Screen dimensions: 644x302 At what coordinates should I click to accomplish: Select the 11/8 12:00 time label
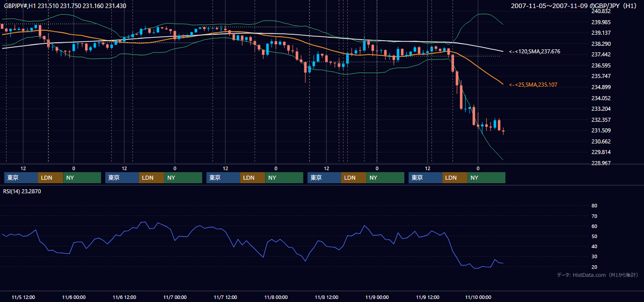[326, 297]
